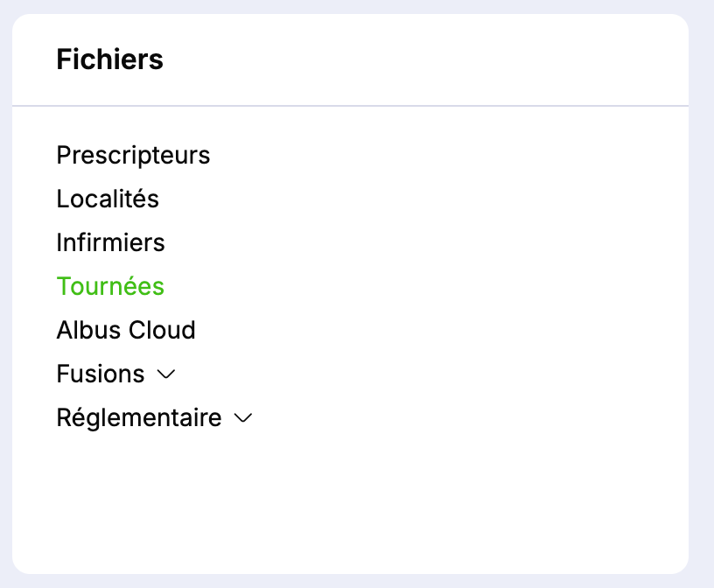Select the highlighted Tournées item

(x=110, y=286)
